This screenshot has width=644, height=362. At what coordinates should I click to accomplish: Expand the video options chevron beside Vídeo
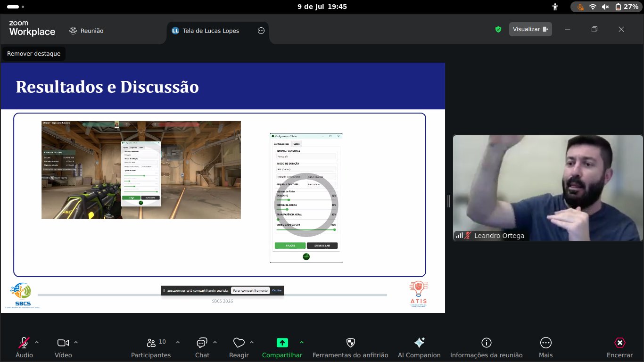coord(76,343)
